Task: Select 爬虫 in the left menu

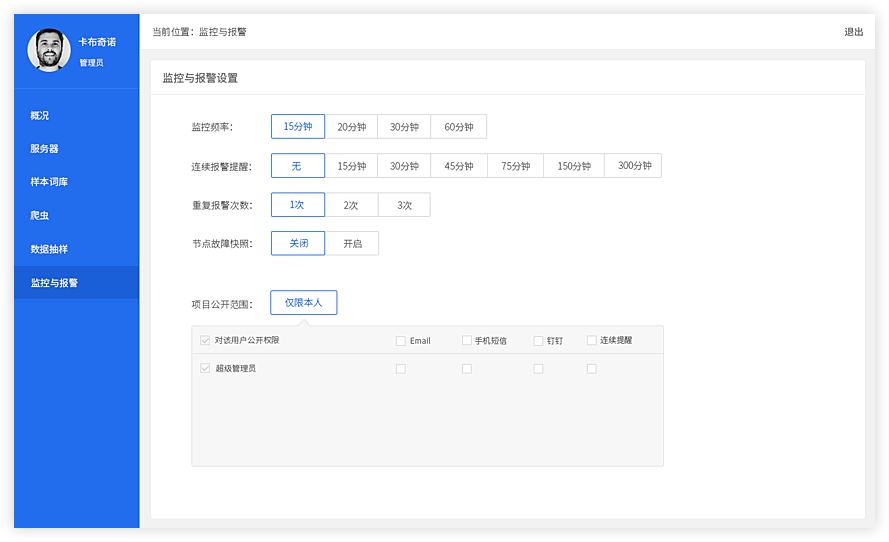Action: [40, 216]
